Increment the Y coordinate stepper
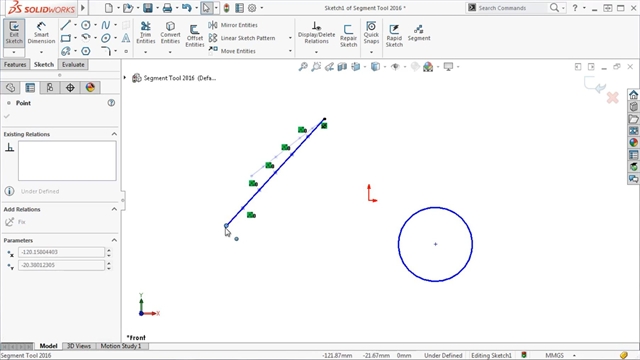 (x=109, y=263)
